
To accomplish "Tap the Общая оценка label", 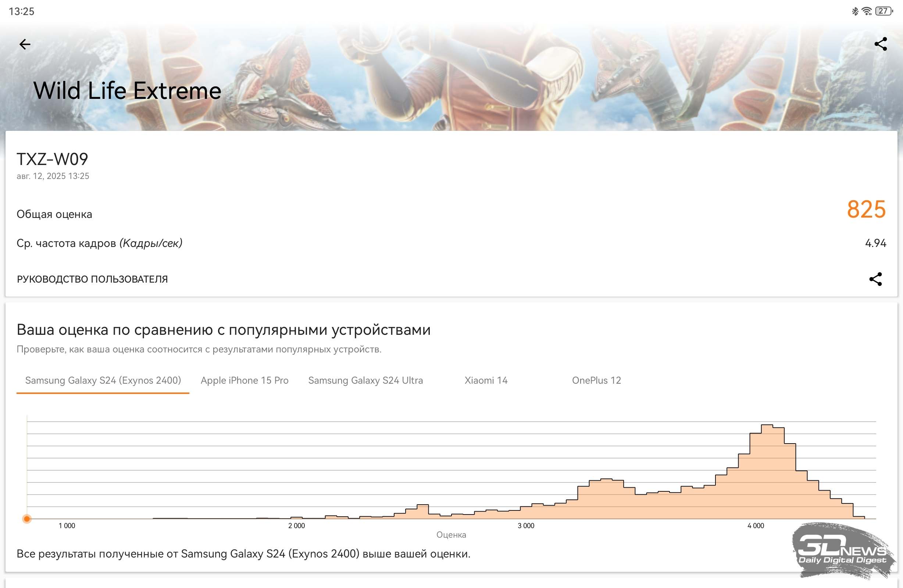I will tap(54, 214).
